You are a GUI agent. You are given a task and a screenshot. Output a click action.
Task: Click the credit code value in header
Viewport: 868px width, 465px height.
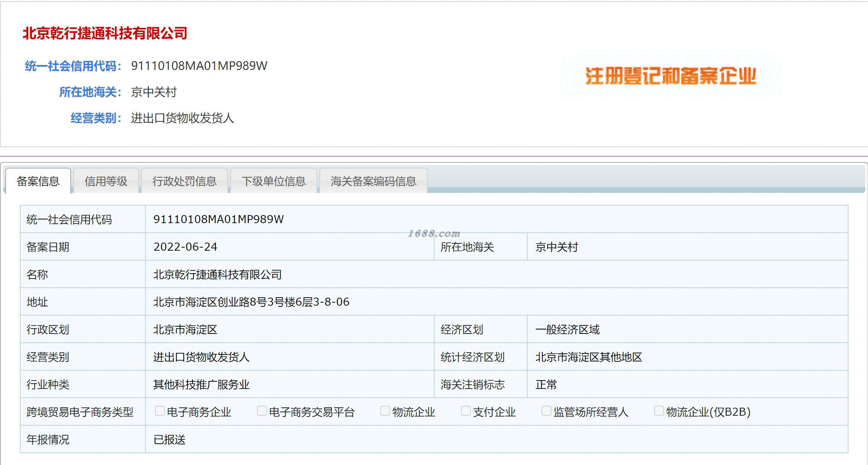point(199,66)
